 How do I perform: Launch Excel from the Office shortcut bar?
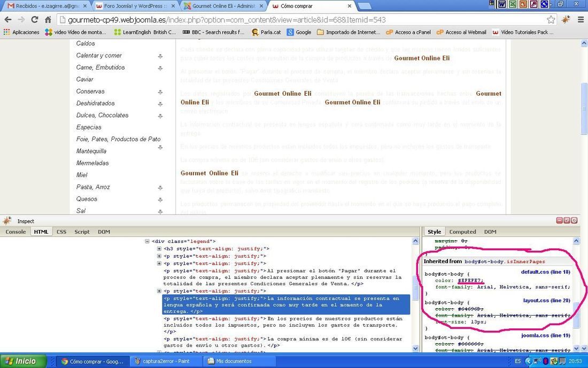[512, 4]
